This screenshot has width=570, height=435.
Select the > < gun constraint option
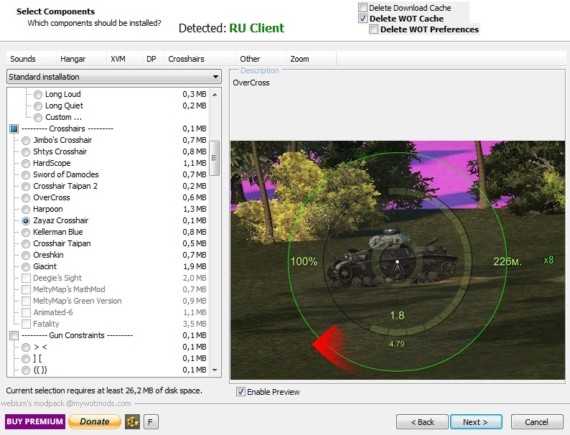click(x=26, y=347)
